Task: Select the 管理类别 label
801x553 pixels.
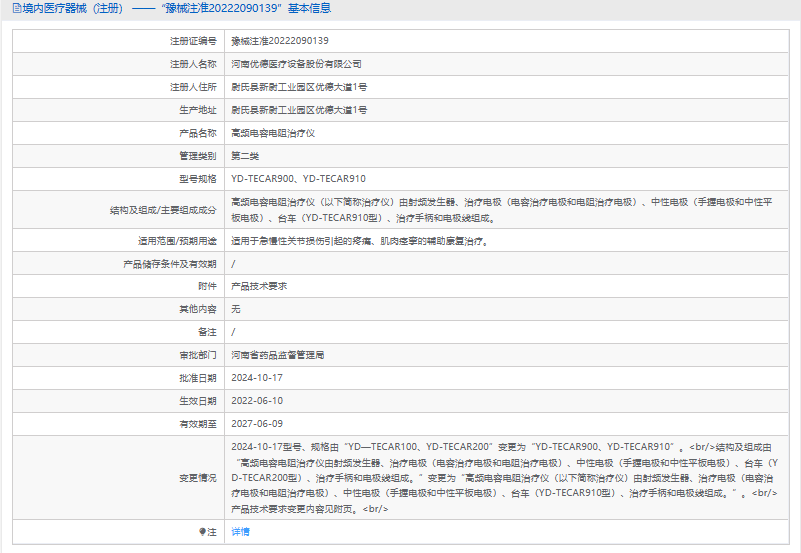Action: [198, 156]
